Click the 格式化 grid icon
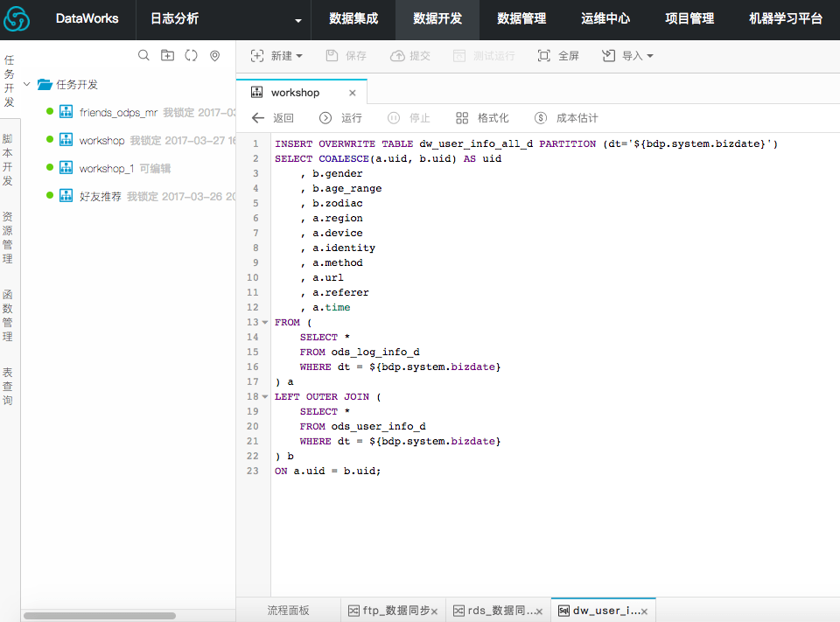The height and width of the screenshot is (622, 840). click(x=462, y=118)
